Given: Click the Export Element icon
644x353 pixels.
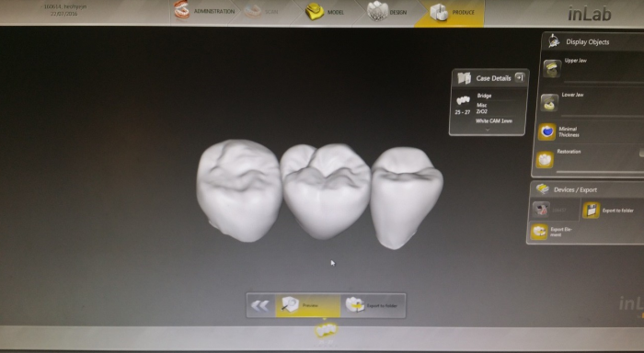Looking at the screenshot, I should pyautogui.click(x=538, y=232).
